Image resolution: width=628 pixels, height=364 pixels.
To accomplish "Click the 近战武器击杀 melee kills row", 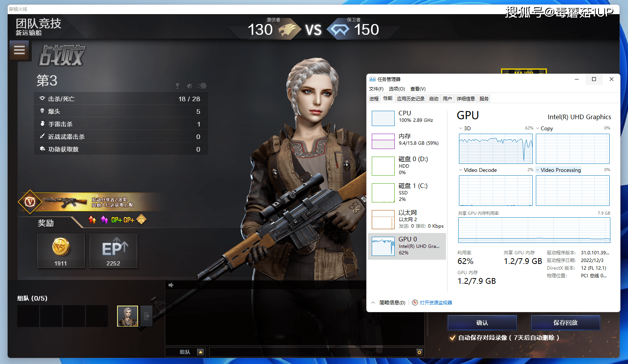I will click(x=121, y=136).
